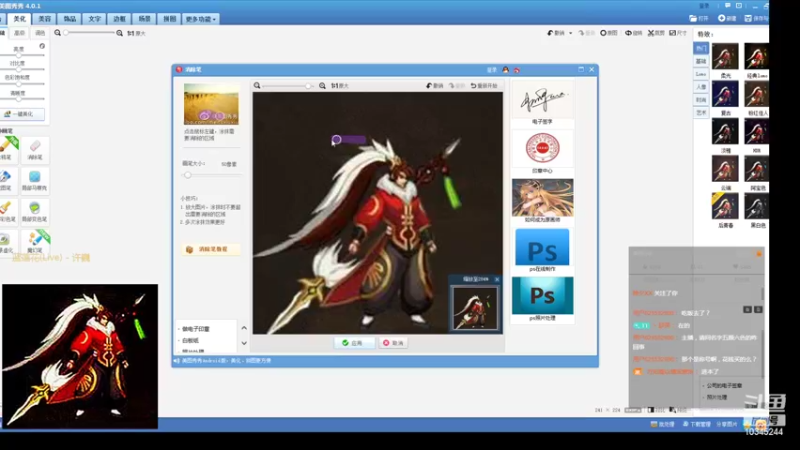
Task: Select 时尚 effects category
Action: pos(701,100)
